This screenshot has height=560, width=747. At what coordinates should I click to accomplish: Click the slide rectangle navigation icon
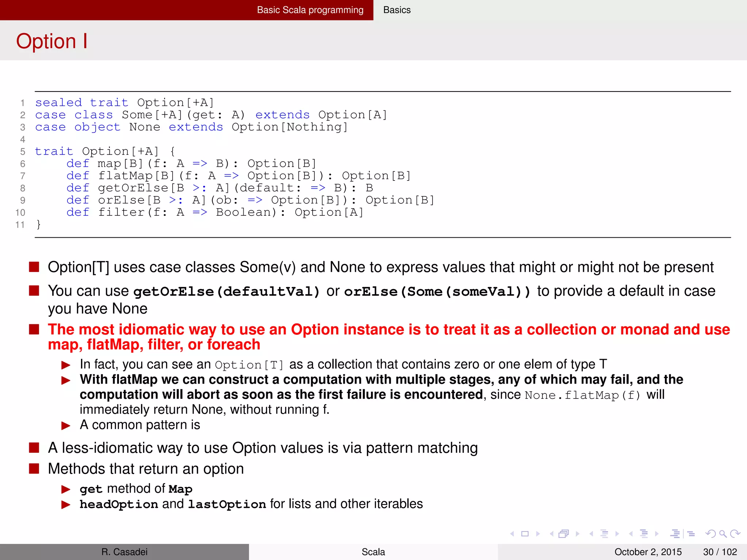(525, 534)
